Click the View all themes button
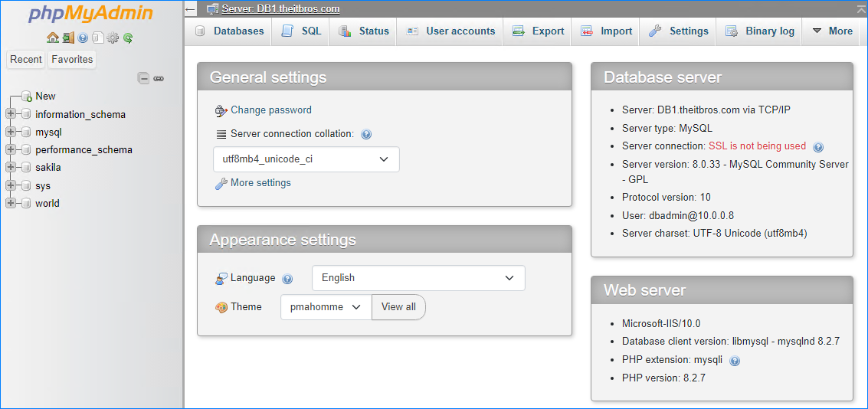The height and width of the screenshot is (409, 868). click(398, 306)
